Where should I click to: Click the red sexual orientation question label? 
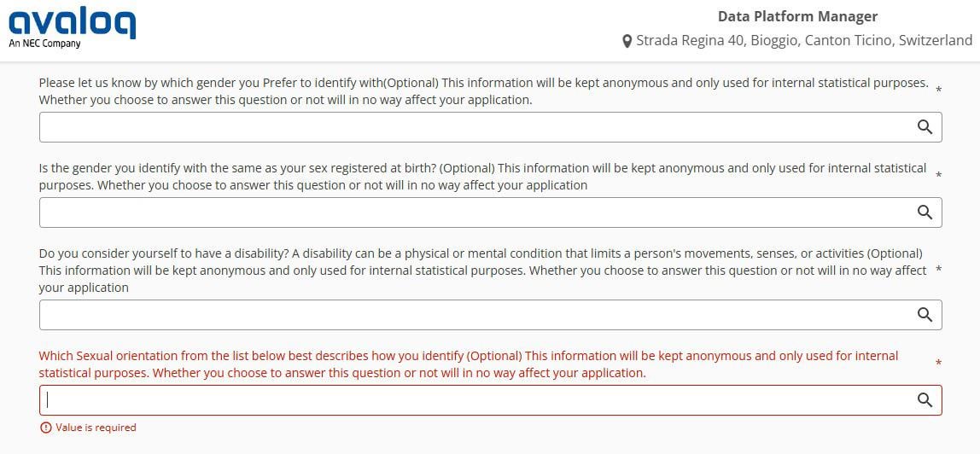pos(469,364)
